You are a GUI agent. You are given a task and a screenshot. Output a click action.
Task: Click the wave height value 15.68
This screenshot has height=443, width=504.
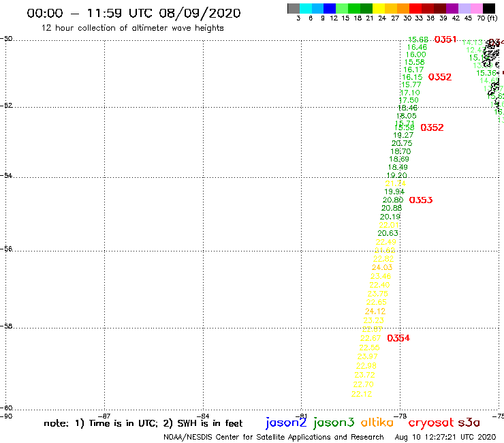418,40
